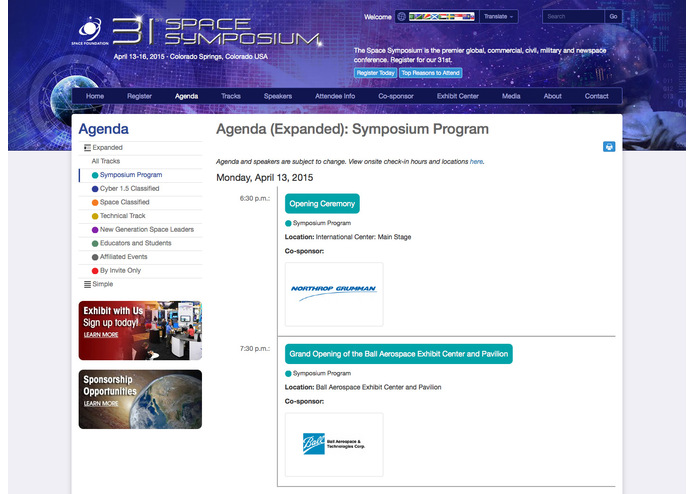
Task: Open the Co-sponsor menu item
Action: pos(395,96)
